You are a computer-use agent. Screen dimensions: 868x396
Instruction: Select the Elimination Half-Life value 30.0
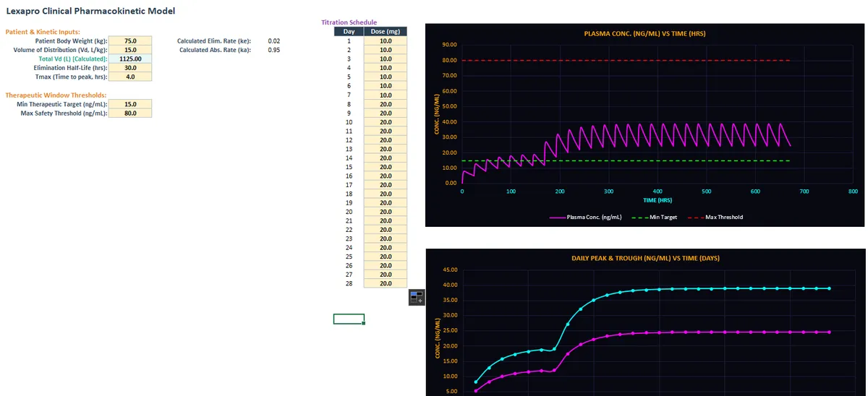pos(130,68)
